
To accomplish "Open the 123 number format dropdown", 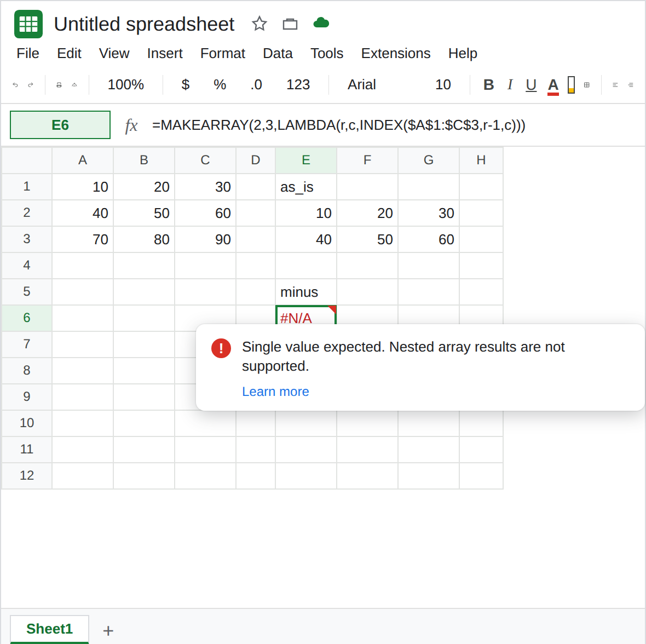I will click(x=298, y=84).
